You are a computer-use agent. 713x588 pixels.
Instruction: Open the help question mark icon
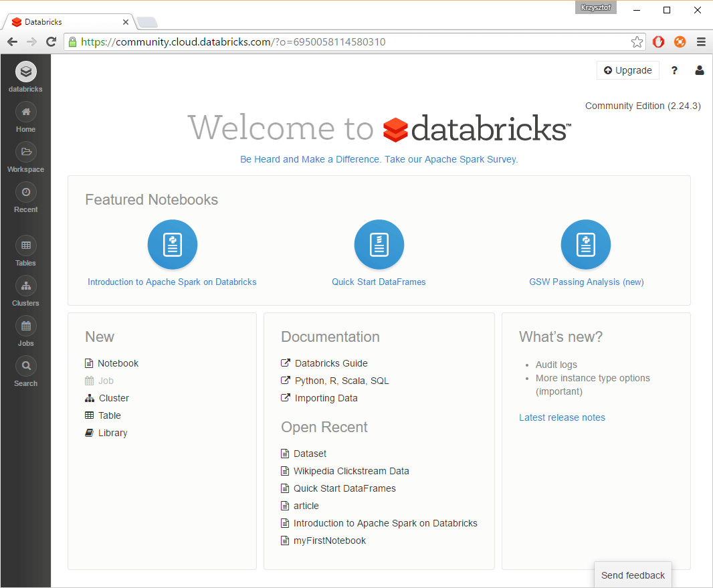pos(674,70)
